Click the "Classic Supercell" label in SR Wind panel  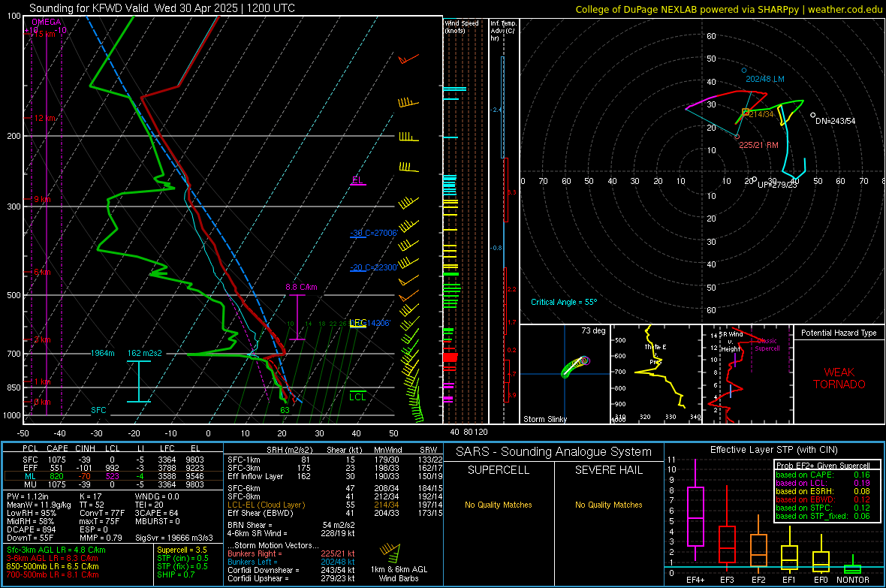click(x=767, y=345)
